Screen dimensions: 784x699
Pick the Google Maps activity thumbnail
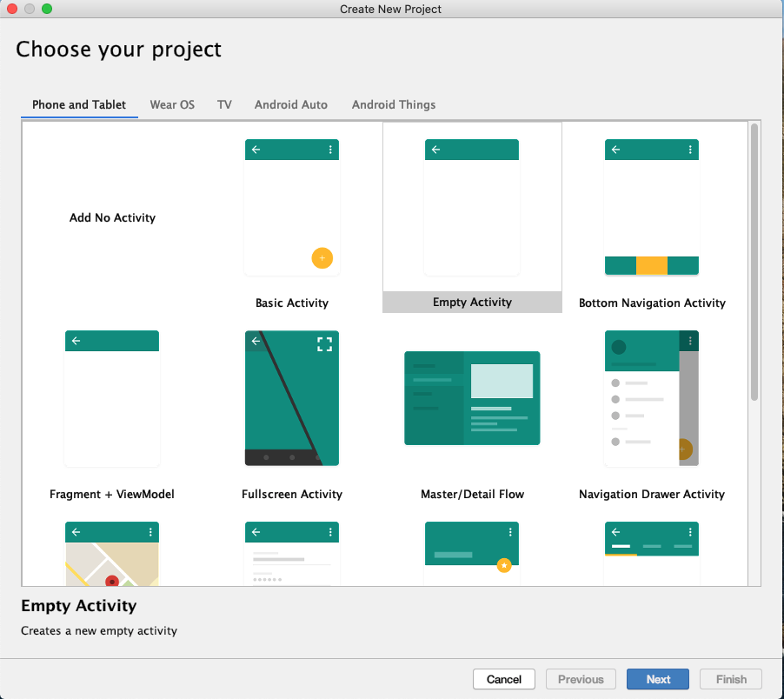coord(112,554)
